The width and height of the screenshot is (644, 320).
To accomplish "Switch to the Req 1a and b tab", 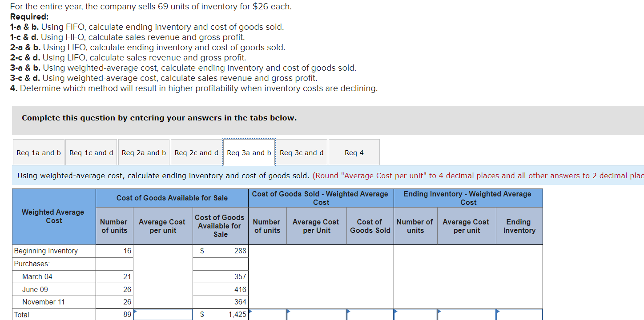I will click(38, 152).
